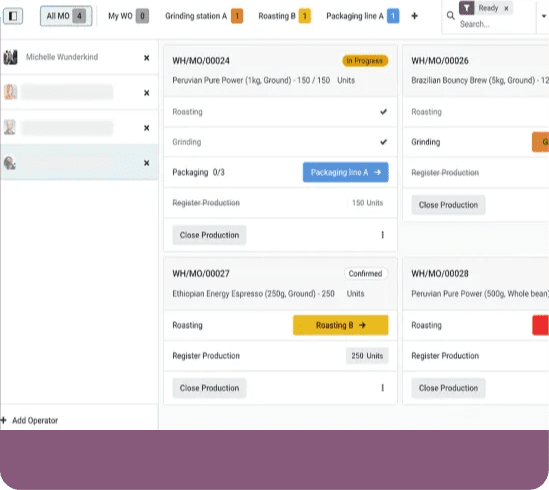This screenshot has width=549, height=490.
Task: Remove the Ready filter facet
Action: 506,8
